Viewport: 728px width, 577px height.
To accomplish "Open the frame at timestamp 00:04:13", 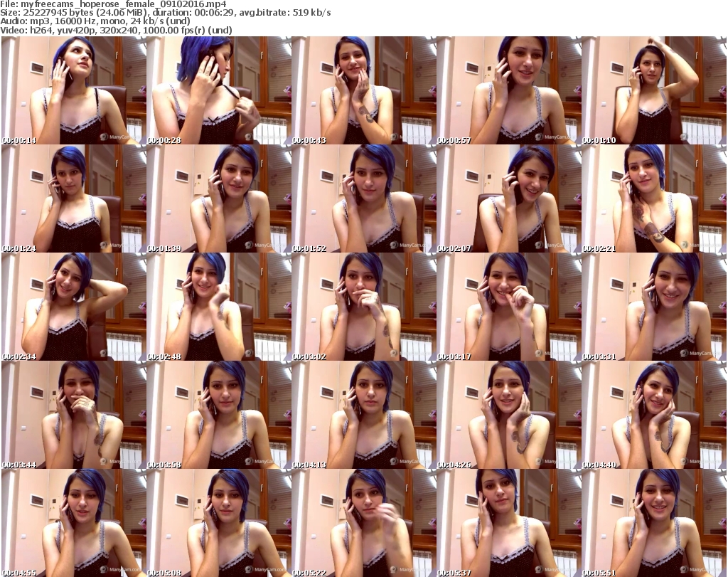I will pyautogui.click(x=363, y=415).
